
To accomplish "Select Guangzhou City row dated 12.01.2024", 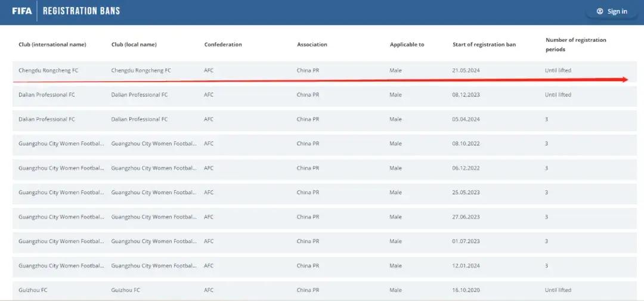I will 61,266.
